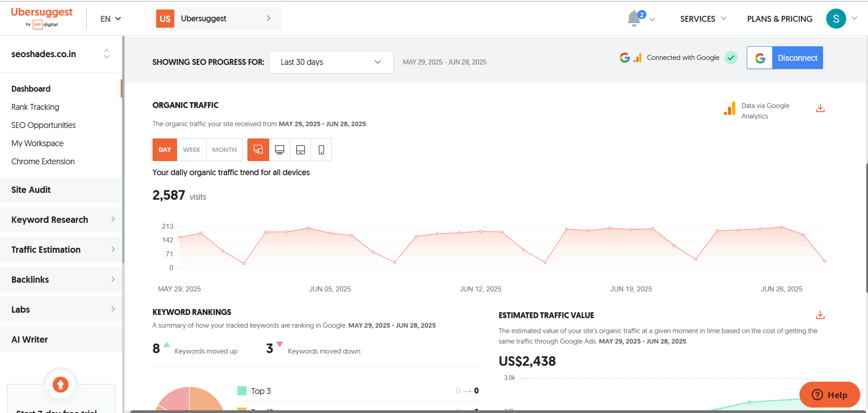Open Chrome Extension page
868x413 pixels.
coord(43,162)
